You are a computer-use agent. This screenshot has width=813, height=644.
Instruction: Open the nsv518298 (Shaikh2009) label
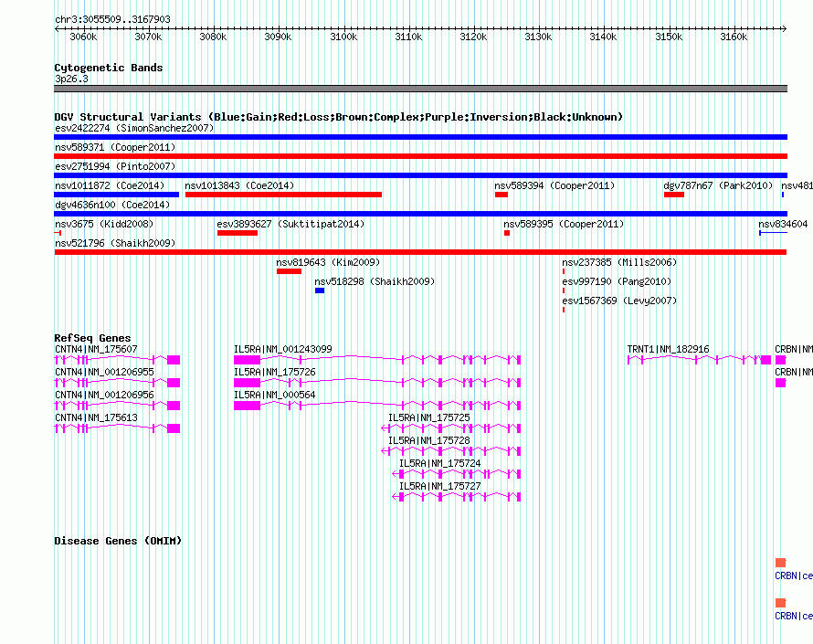tap(375, 281)
